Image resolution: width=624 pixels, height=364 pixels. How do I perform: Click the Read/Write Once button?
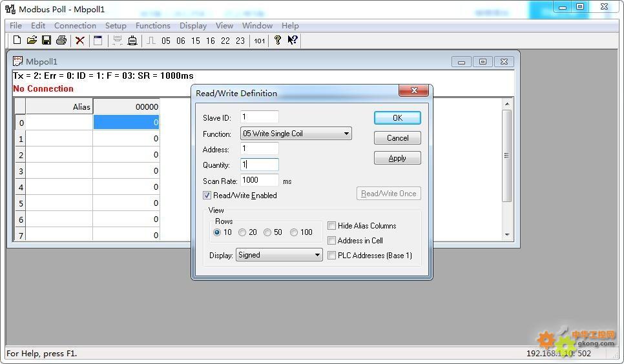point(388,194)
